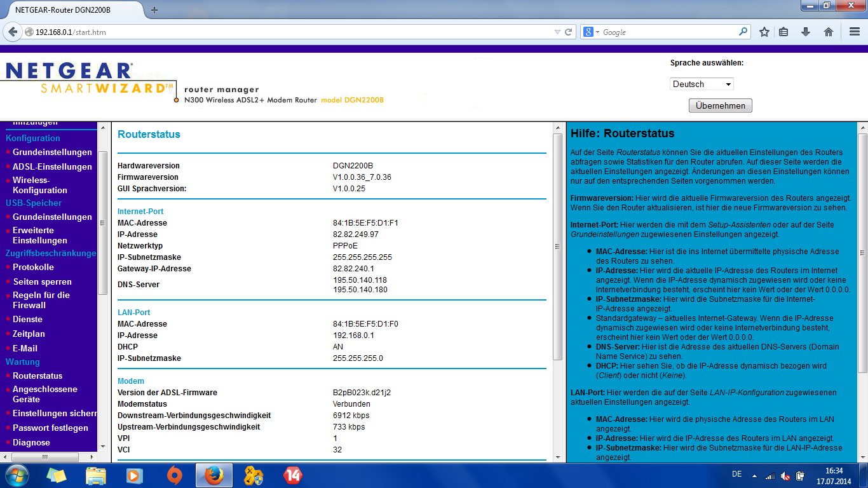Focus the Google search box

pyautogui.click(x=668, y=32)
